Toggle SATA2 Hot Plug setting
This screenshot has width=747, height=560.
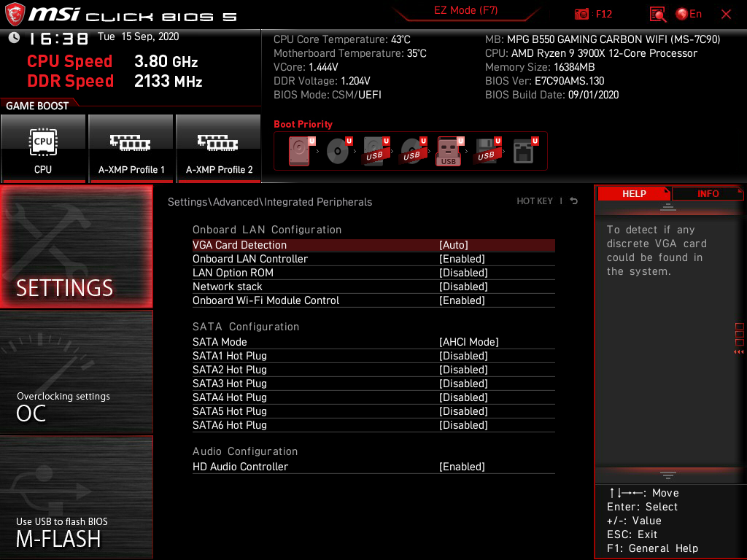tap(373, 370)
